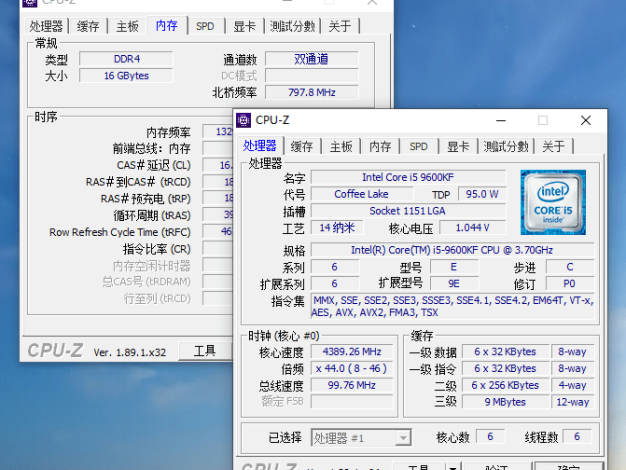
Task: Open 測試分數 tab in front window
Action: click(506, 147)
